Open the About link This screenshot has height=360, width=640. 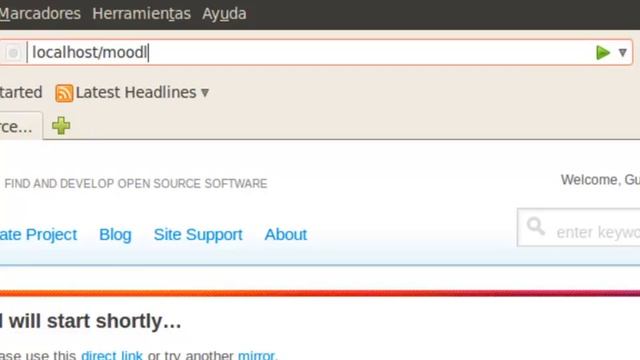pos(286,235)
